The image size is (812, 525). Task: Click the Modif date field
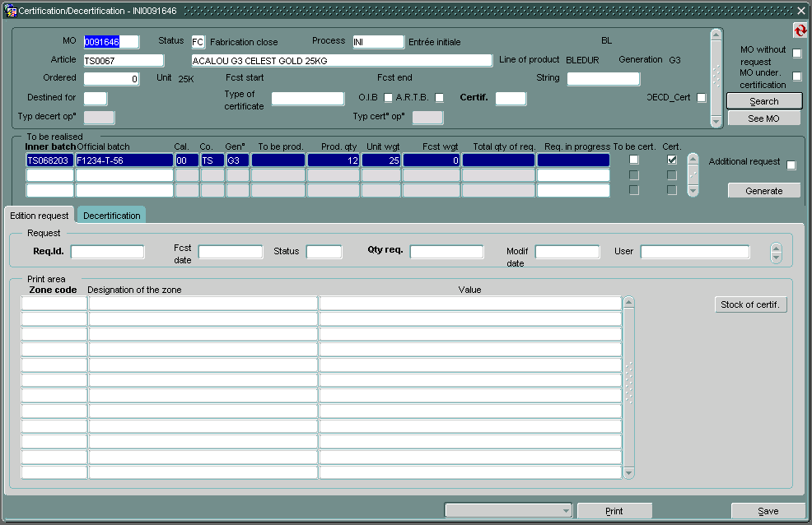coord(567,252)
